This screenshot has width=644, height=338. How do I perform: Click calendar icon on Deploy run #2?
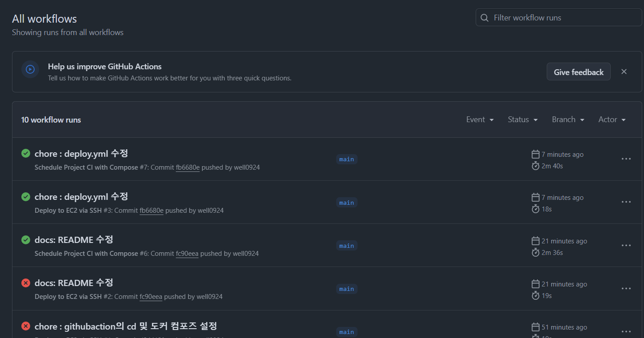(x=536, y=284)
